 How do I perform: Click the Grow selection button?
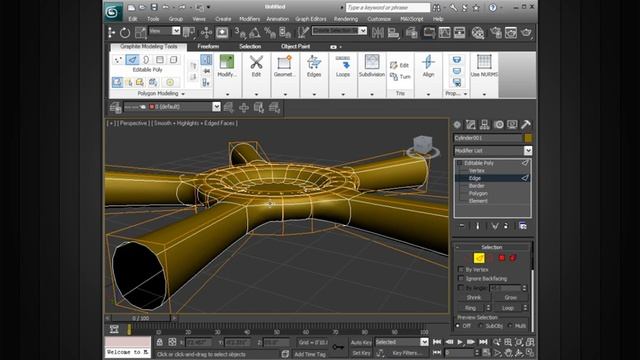click(511, 298)
